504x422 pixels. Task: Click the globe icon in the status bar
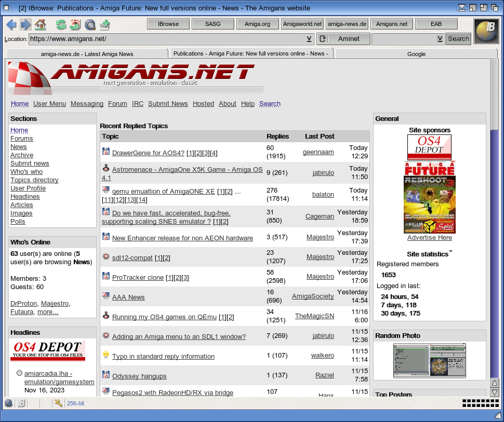coord(9,403)
